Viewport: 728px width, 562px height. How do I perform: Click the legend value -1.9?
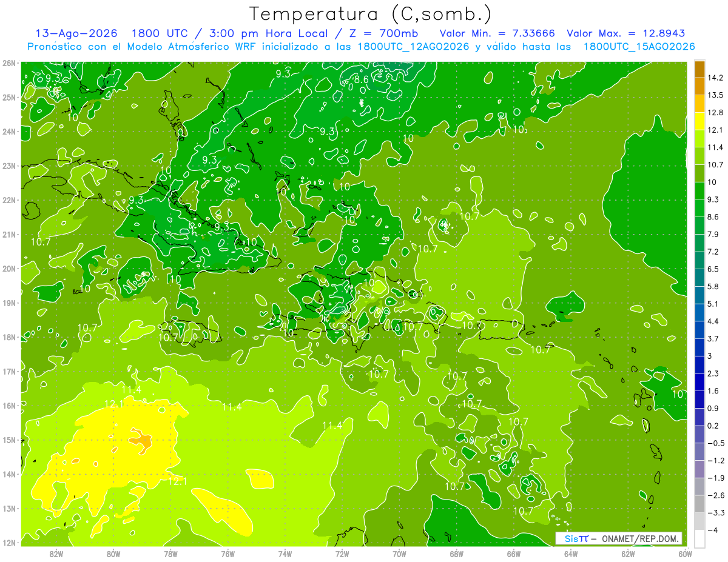(716, 478)
